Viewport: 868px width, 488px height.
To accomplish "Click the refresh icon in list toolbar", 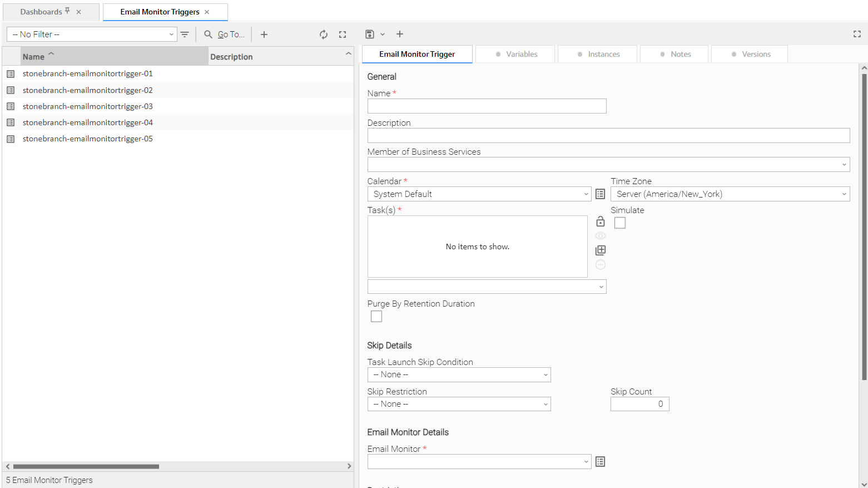I will click(x=324, y=34).
